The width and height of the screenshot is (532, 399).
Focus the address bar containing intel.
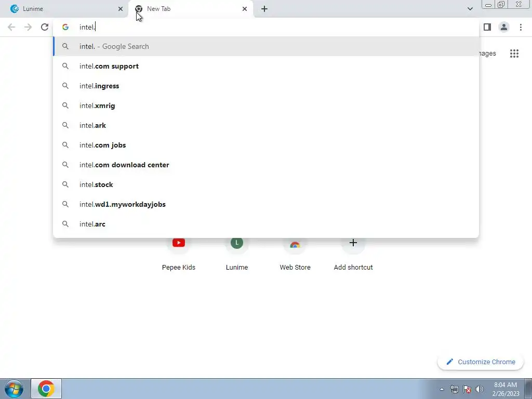tap(266, 27)
